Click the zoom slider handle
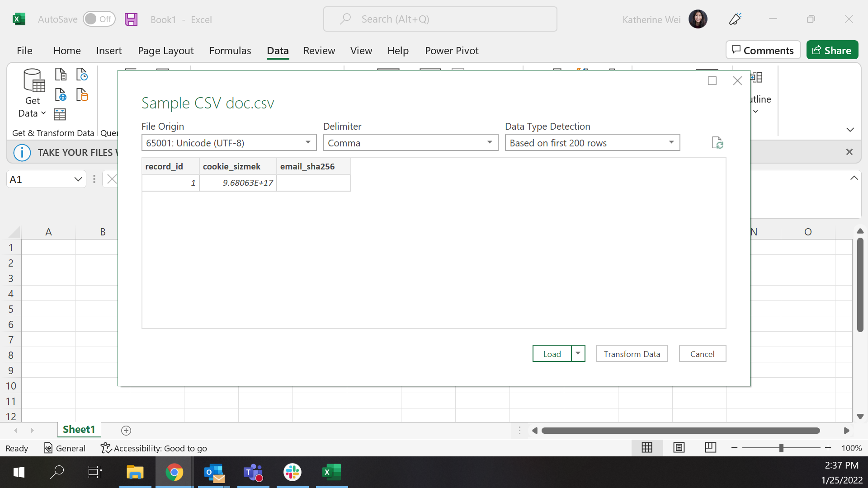 pos(781,448)
